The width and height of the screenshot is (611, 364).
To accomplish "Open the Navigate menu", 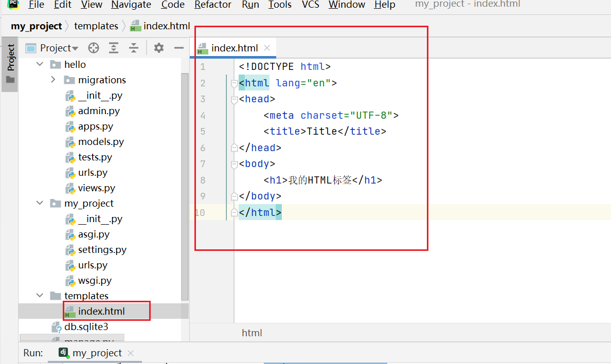I will click(131, 5).
